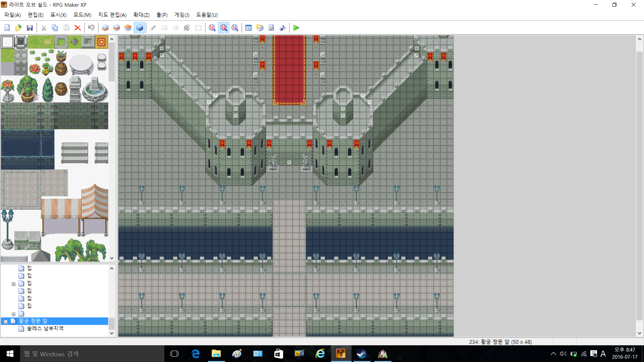The height and width of the screenshot is (362, 644).
Task: Open the 게임(J) menu
Action: click(x=182, y=15)
